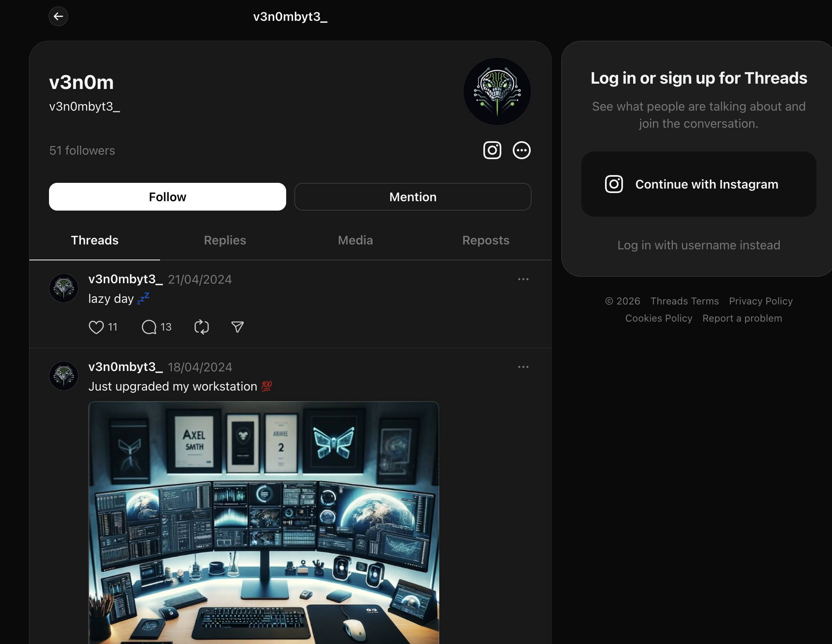Click Report a problem
The image size is (832, 644).
coord(742,318)
